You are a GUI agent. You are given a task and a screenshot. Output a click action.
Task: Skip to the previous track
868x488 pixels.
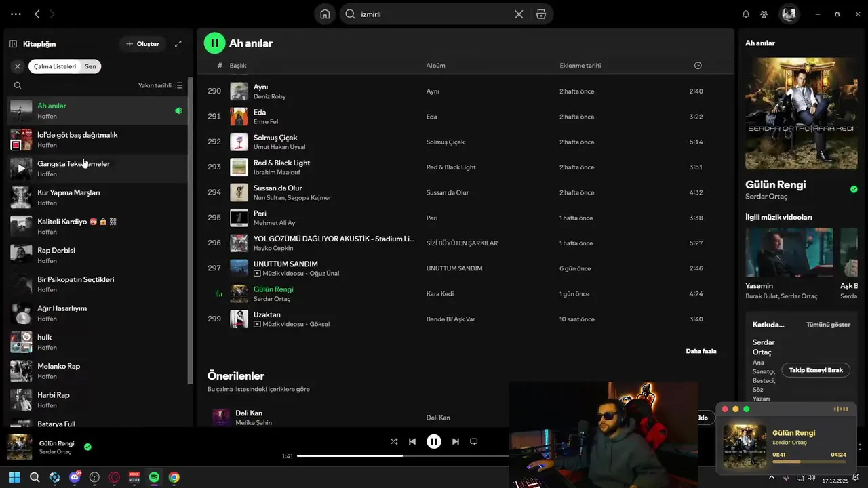(x=412, y=441)
